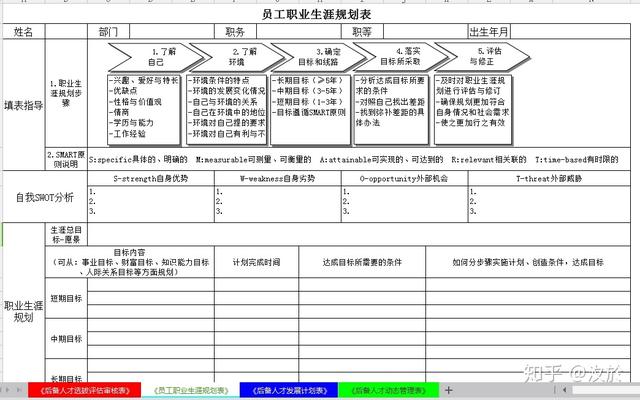
Task: Click the 职务 label cell
Action: point(236,31)
